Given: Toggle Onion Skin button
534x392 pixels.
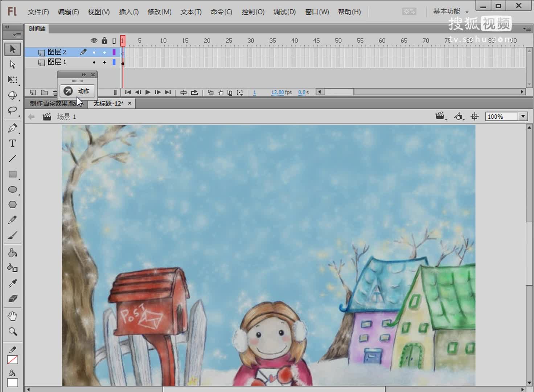Looking at the screenshot, I should pos(210,93).
